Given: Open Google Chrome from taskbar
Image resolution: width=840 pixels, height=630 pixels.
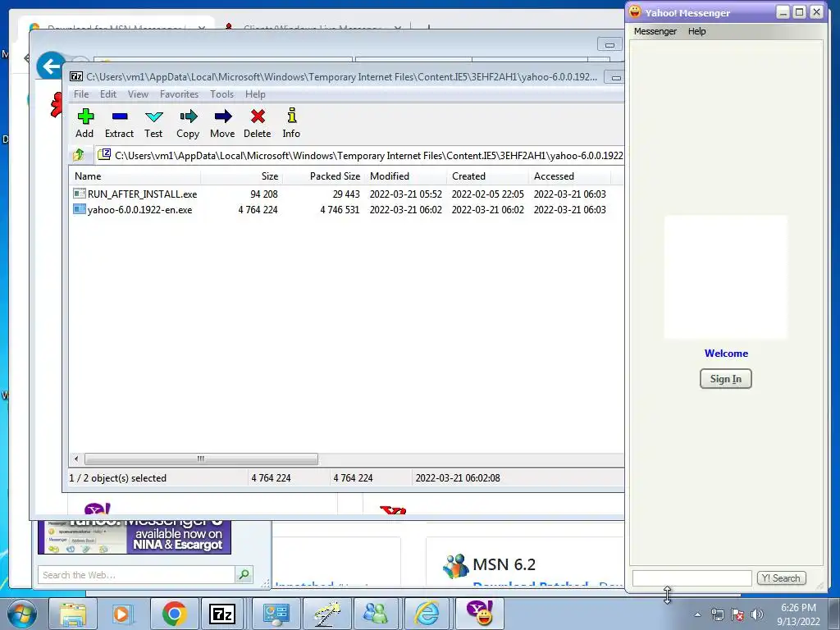Looking at the screenshot, I should click(x=174, y=614).
